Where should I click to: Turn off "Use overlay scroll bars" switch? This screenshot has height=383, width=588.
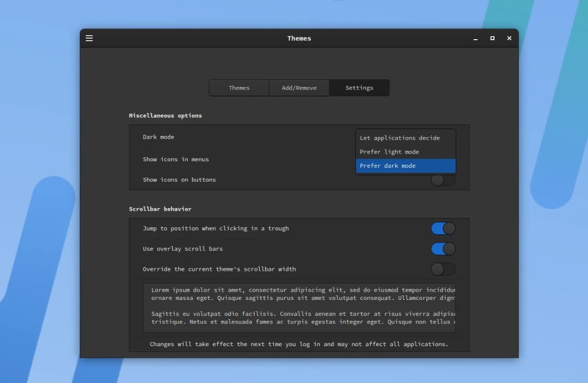(443, 249)
